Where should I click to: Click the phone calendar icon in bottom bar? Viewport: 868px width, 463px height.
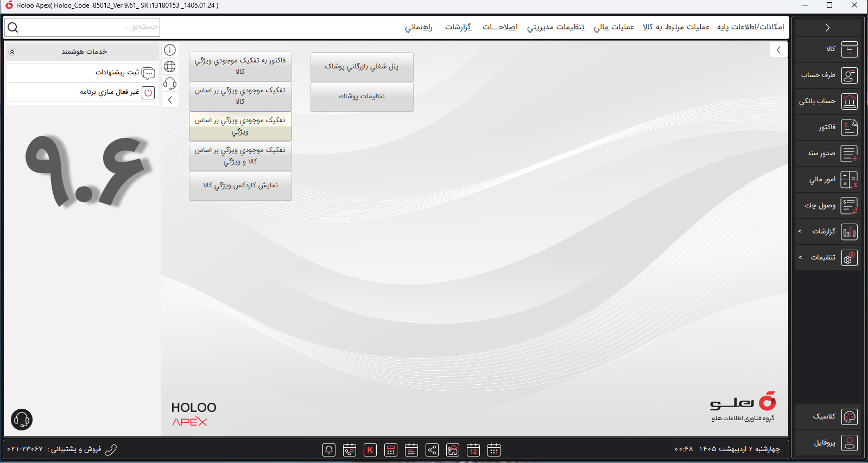point(350,450)
